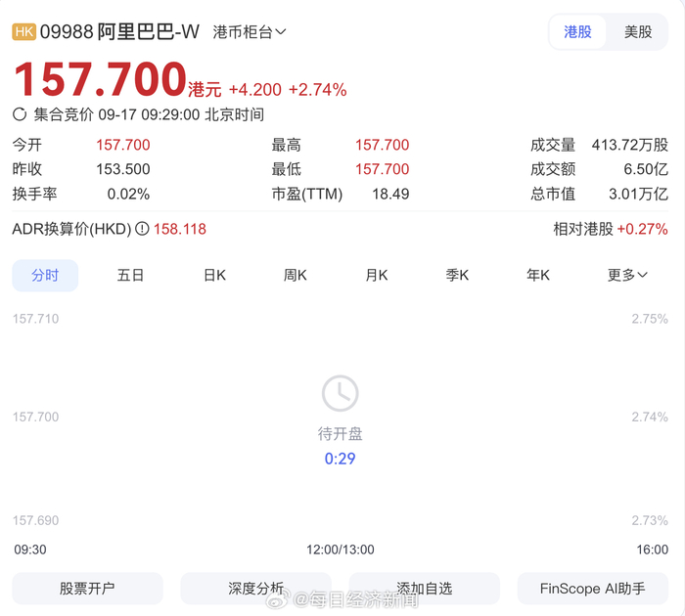Viewport: 685px width, 616px height.
Task: Click the 12:00/13:00 time axis label
Action: tap(340, 550)
